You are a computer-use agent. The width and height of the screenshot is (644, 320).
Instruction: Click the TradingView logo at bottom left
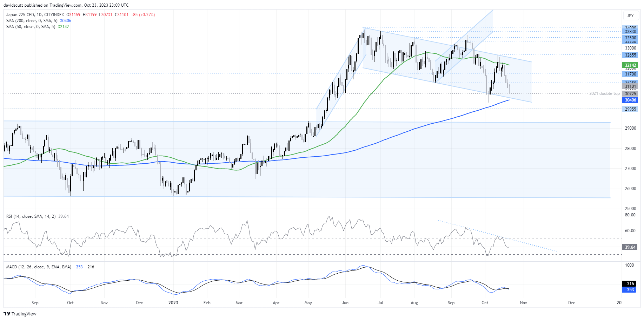[x=20, y=314]
